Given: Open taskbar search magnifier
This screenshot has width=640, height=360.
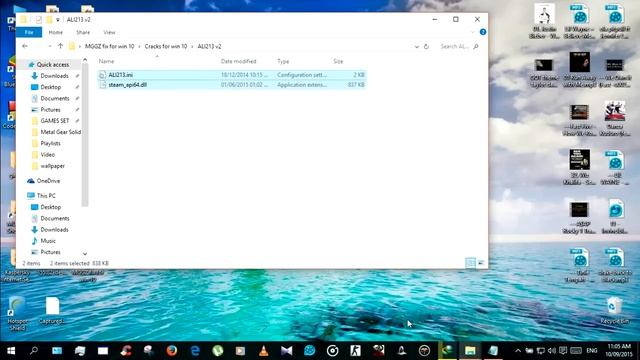Looking at the screenshot, I should coord(34,351).
